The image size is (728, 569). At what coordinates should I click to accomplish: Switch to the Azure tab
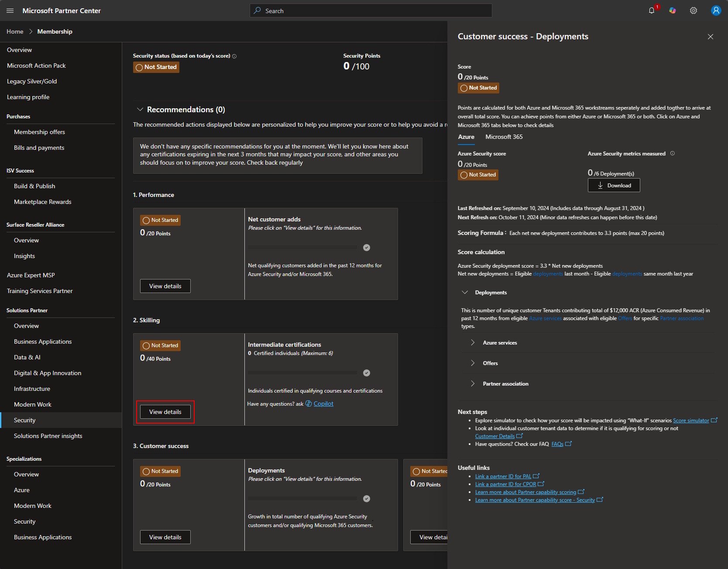(466, 137)
